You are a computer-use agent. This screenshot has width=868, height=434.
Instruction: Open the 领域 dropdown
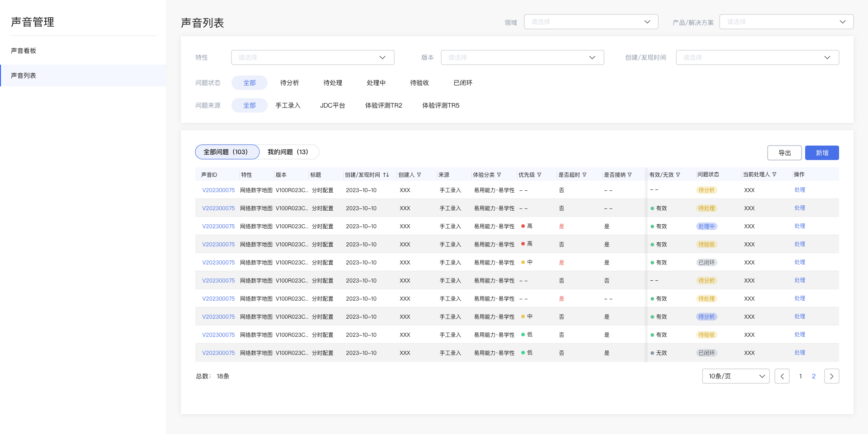[591, 22]
